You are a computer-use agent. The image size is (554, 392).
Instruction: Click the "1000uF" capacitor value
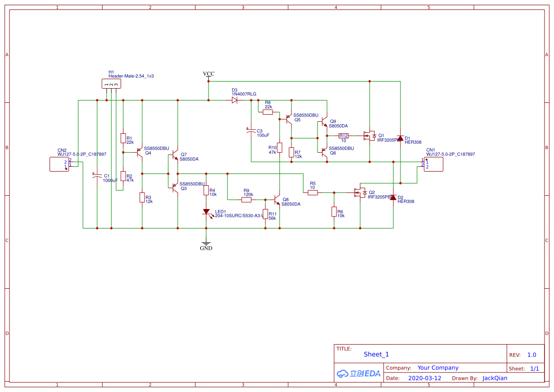[x=110, y=180]
